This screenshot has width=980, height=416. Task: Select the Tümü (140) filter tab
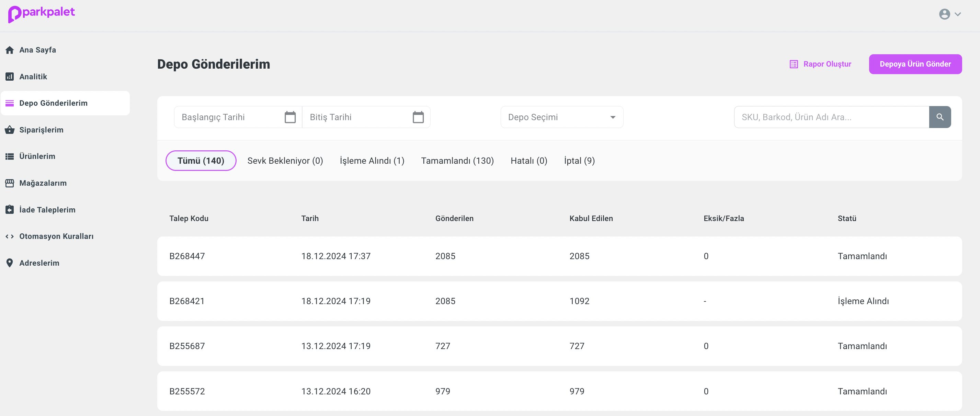point(201,161)
